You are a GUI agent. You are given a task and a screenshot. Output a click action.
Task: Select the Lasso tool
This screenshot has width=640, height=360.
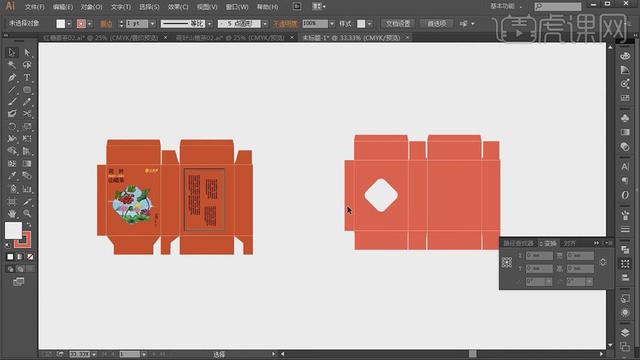click(x=27, y=64)
